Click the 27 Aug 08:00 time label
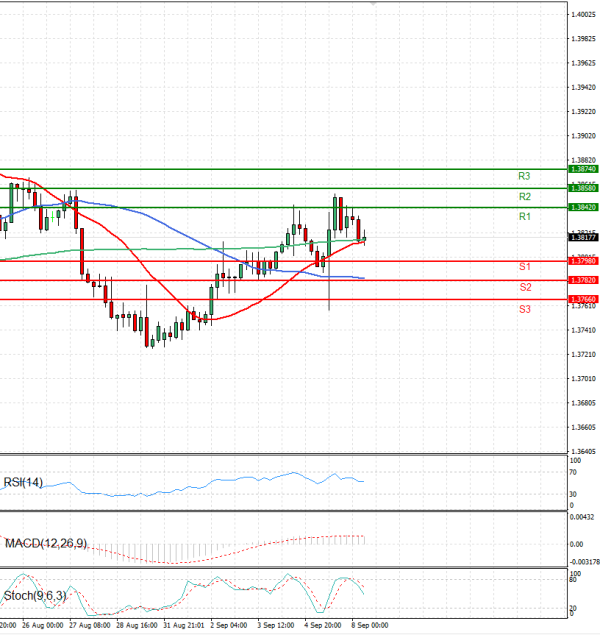Image resolution: width=600 pixels, height=635 pixels. click(x=89, y=626)
